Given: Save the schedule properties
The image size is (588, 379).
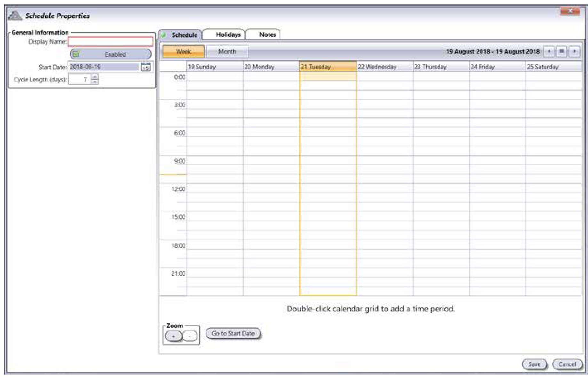Looking at the screenshot, I should (534, 364).
